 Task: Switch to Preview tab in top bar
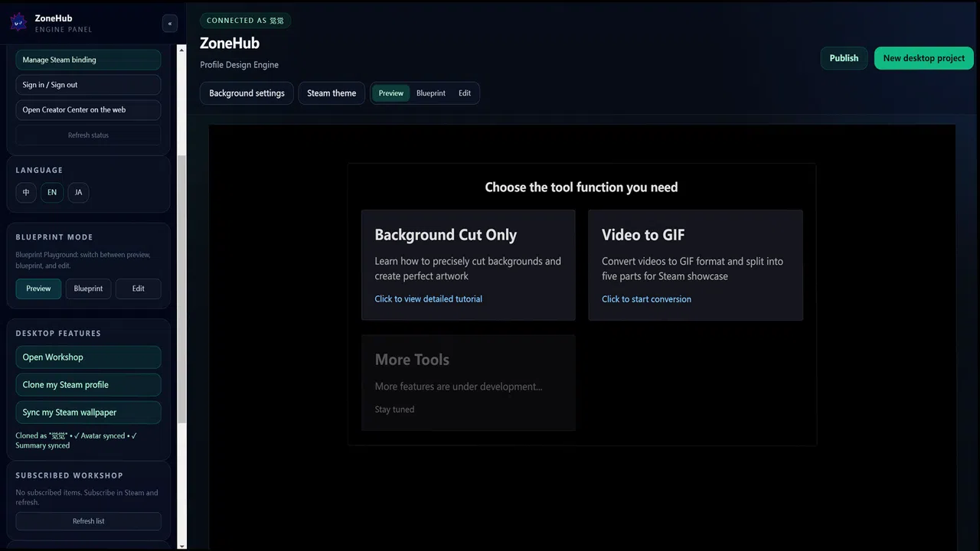point(390,93)
